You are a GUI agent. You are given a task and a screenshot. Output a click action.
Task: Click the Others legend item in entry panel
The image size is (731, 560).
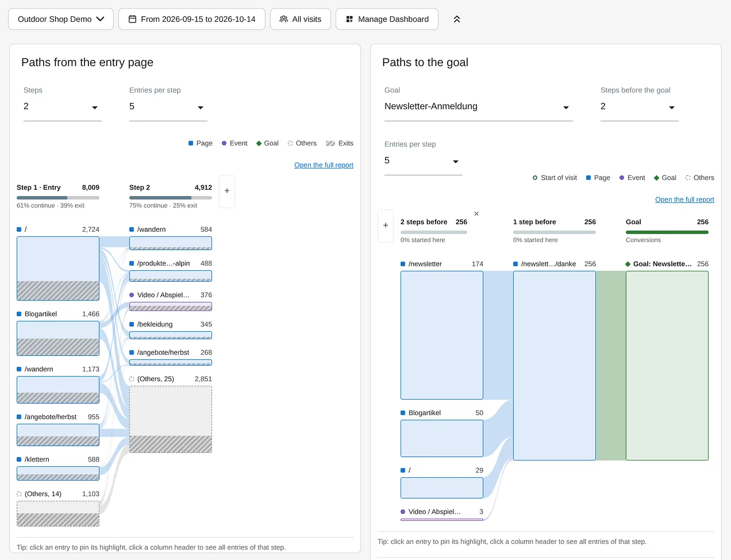[302, 143]
